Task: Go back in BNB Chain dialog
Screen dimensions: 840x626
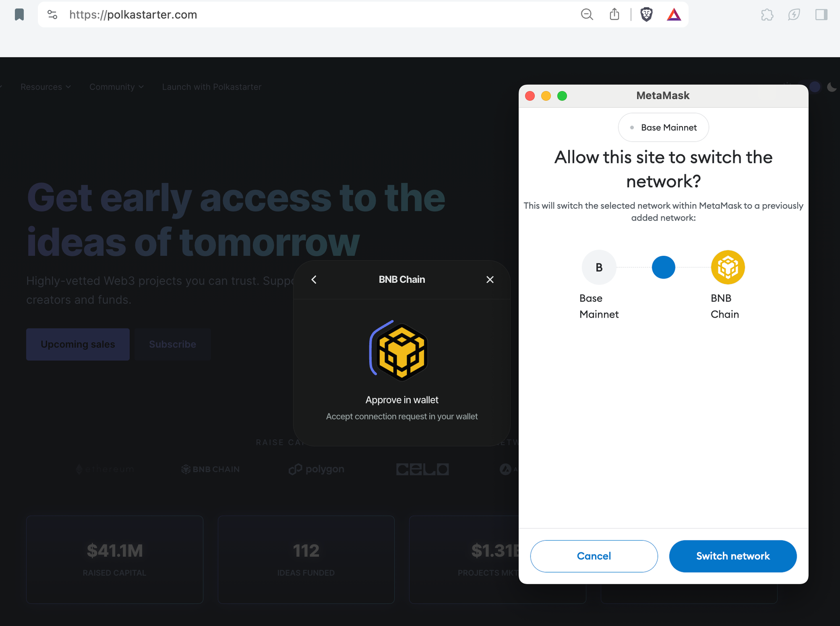Action: click(314, 280)
